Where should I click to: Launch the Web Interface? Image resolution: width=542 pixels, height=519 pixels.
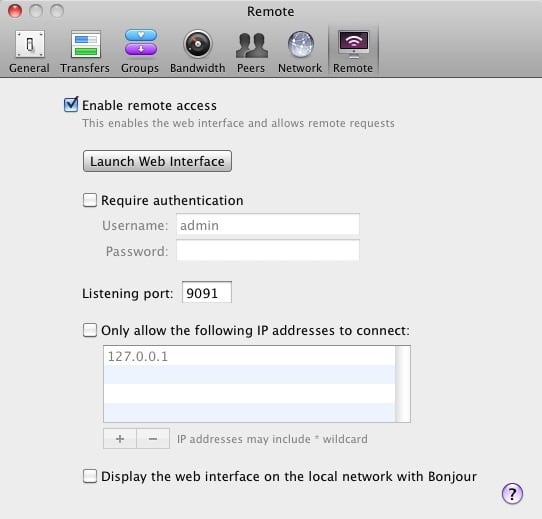tap(157, 161)
